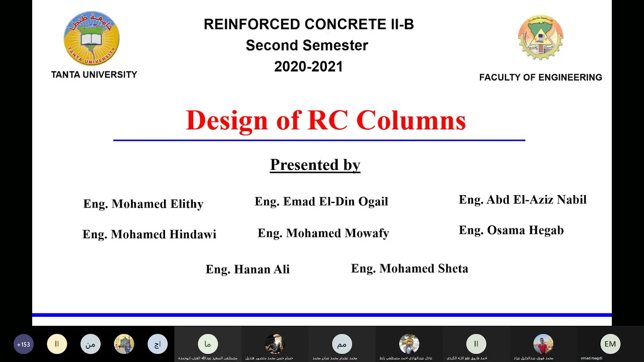This screenshot has width=644, height=362.
Task: Open the +153 more participants badge
Action: 23,344
